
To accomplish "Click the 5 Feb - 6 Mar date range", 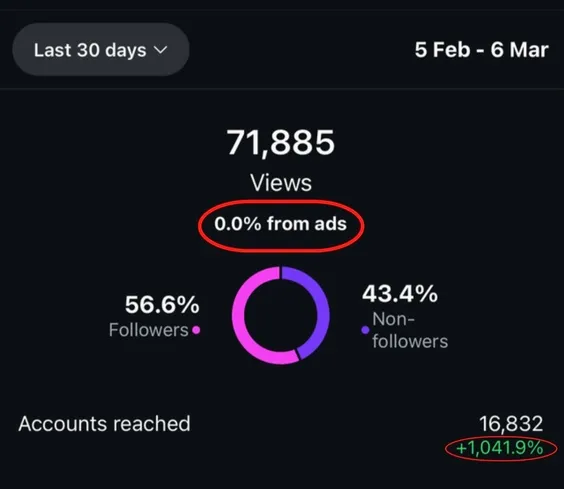I will (482, 50).
